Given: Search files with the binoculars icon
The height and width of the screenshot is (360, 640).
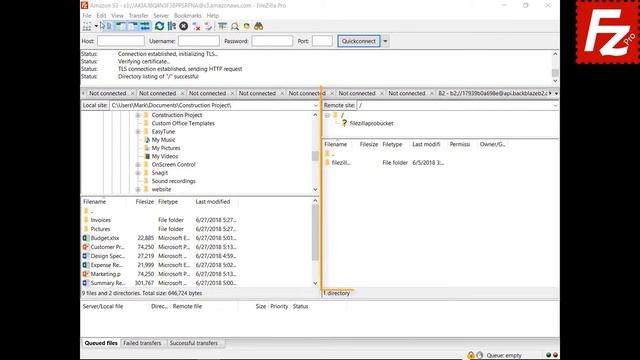Looking at the screenshot, I should (258, 27).
